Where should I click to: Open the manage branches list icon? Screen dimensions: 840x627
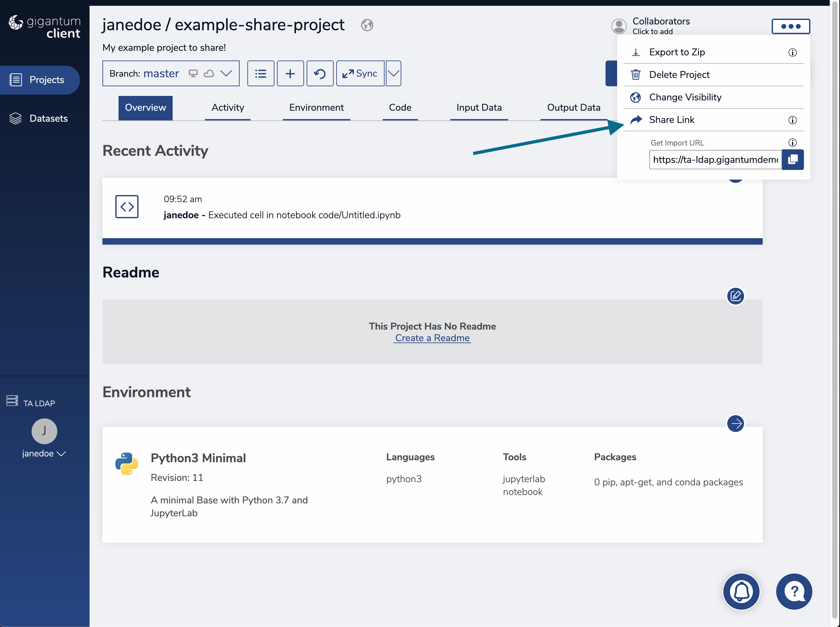coord(261,74)
